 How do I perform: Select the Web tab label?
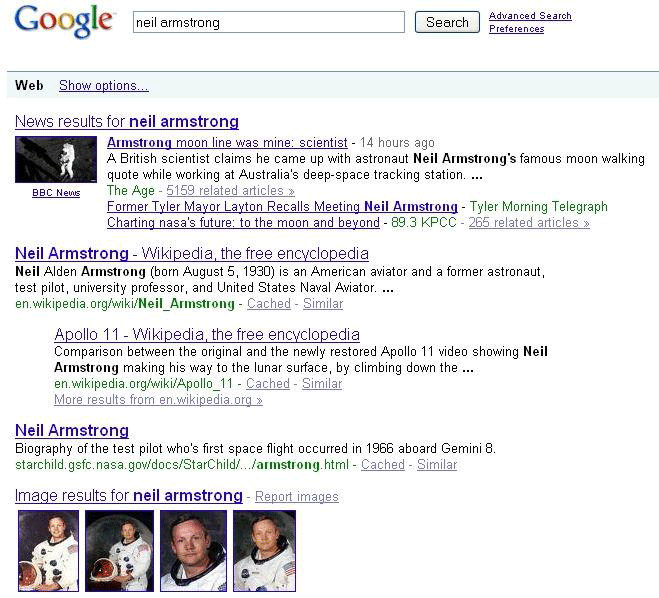pyautogui.click(x=29, y=85)
